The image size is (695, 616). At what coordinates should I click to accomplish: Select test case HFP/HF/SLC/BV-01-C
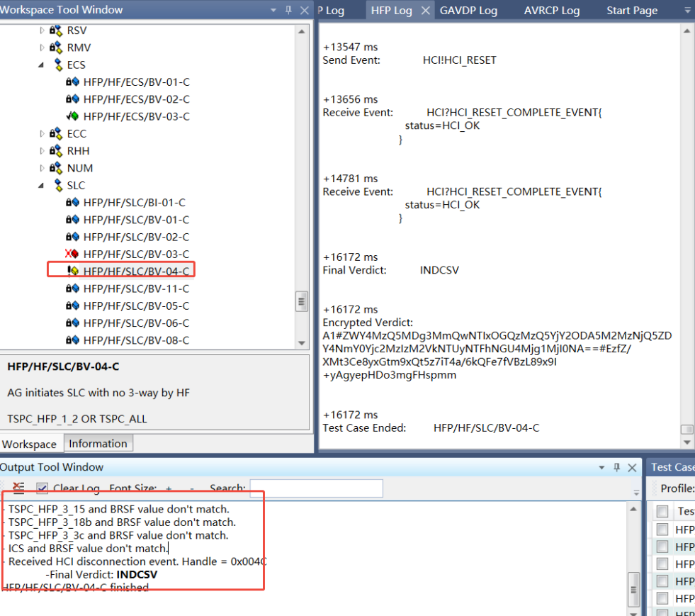[136, 220]
